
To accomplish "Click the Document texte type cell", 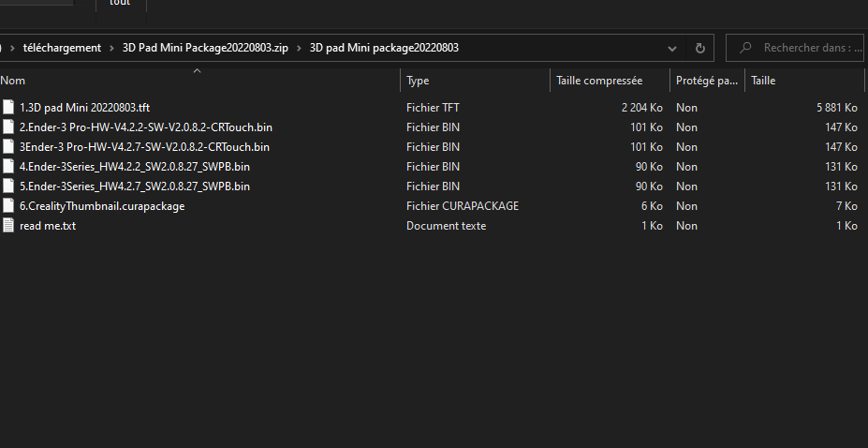I will click(x=447, y=225).
